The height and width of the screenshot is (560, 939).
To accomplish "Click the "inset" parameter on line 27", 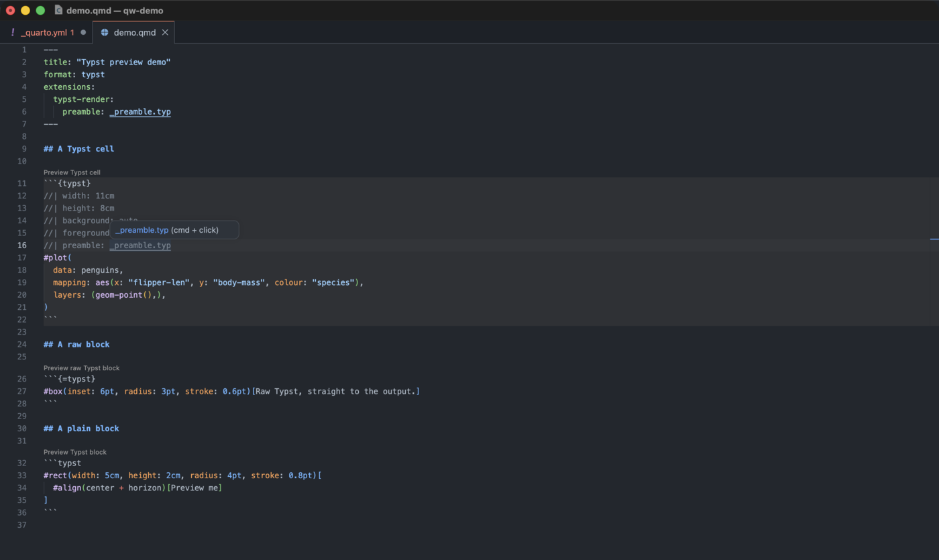I will (x=79, y=391).
